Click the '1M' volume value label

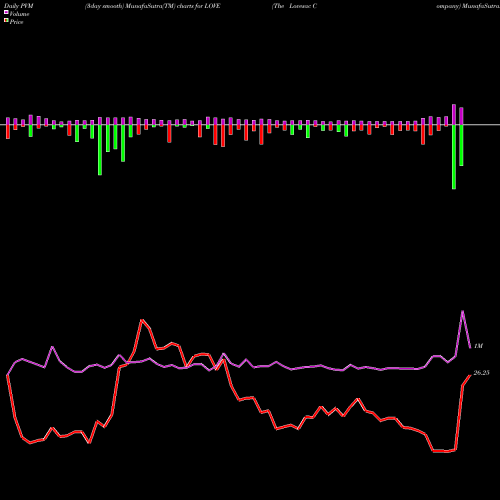478,346
